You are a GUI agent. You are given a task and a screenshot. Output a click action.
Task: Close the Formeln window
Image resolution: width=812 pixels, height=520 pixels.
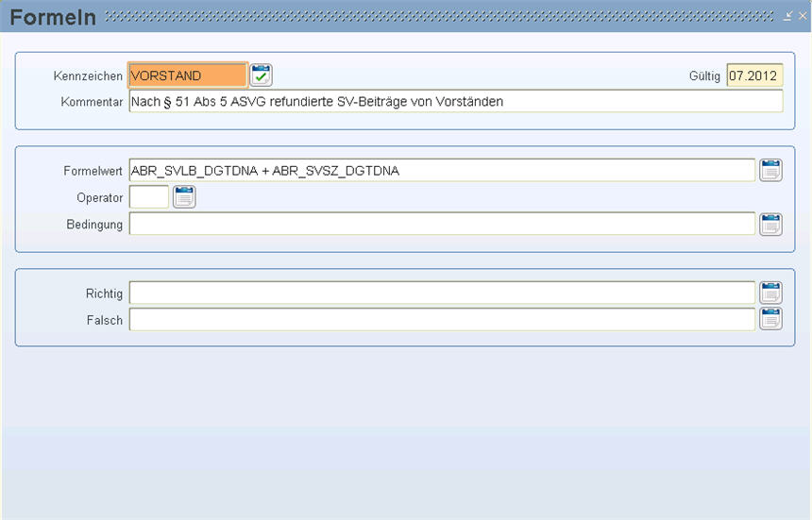click(803, 16)
